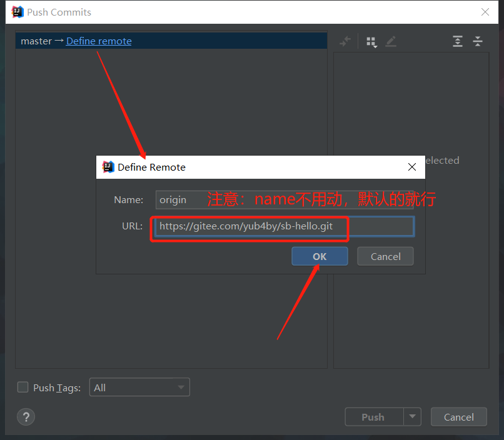Screen dimensions: 504x440
Task: Cancel the Push Commits dialog
Action: click(458, 417)
